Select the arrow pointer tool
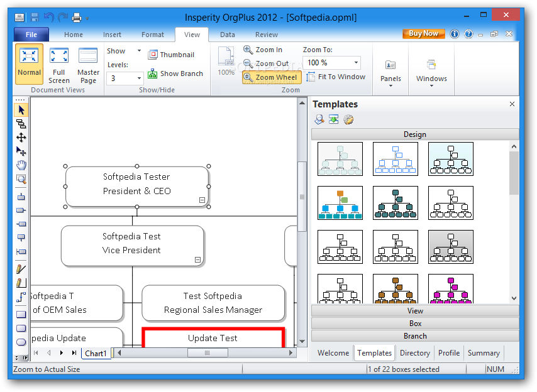 pos(21,110)
